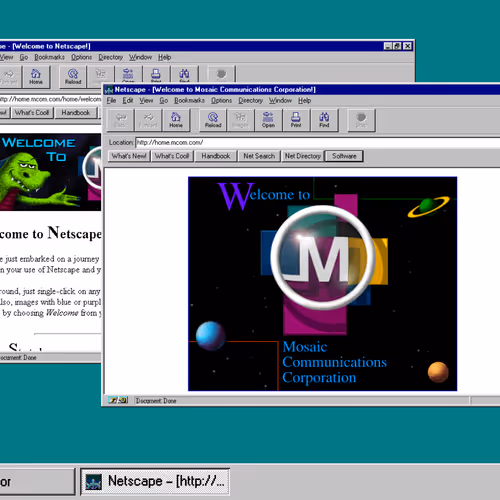Image resolution: width=500 pixels, height=500 pixels.
Task: Click the Find binoculars icon in the front toolbar
Action: click(324, 120)
